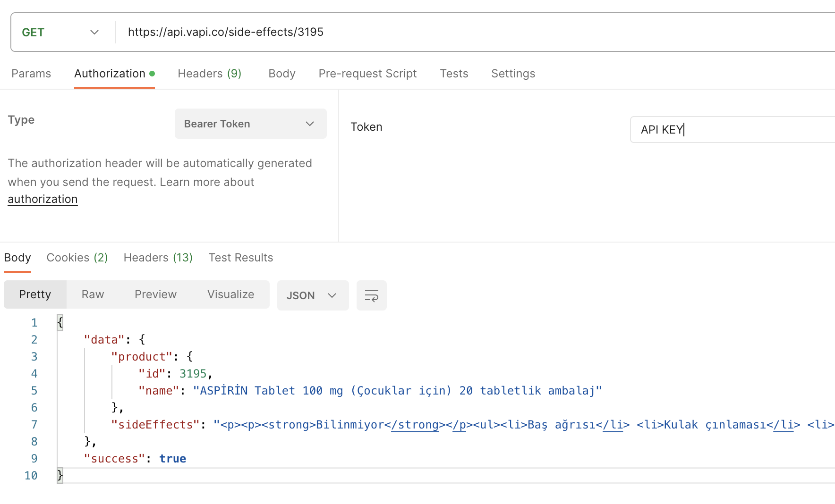
Task: Select the request Body tab
Action: click(282, 74)
